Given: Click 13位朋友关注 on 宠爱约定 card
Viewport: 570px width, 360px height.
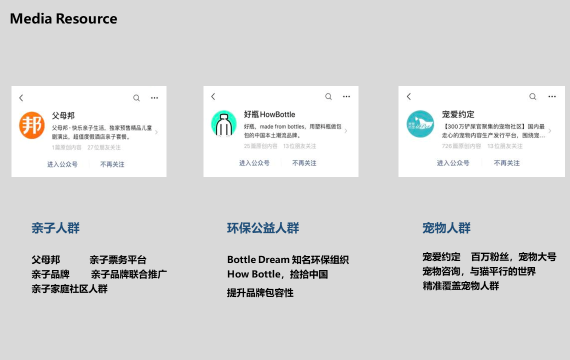Looking at the screenshot, I should (505, 146).
